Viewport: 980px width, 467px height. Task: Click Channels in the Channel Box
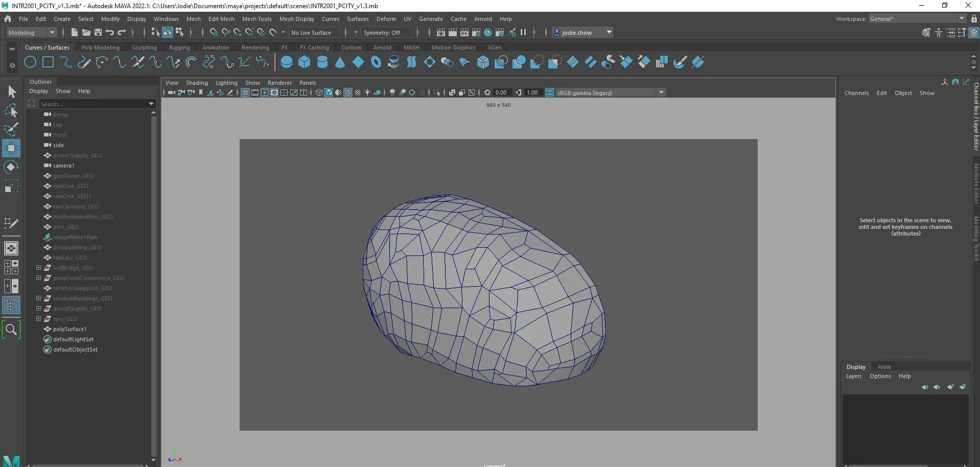(x=856, y=93)
